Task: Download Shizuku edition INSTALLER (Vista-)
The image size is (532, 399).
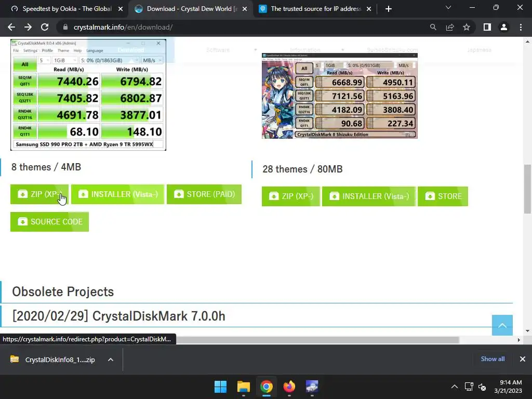Action: coord(369,196)
